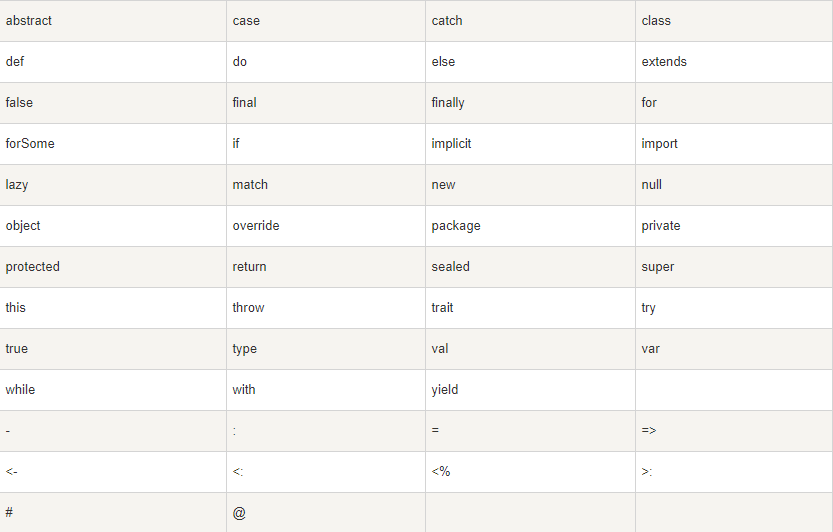Select the 'null' keyword text
Screen dimensions: 833x532
click(x=652, y=185)
